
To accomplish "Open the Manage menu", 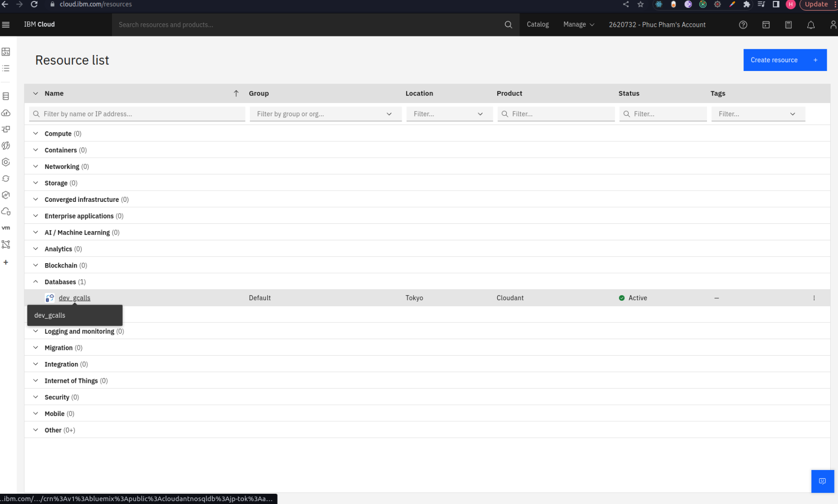I will pyautogui.click(x=578, y=24).
